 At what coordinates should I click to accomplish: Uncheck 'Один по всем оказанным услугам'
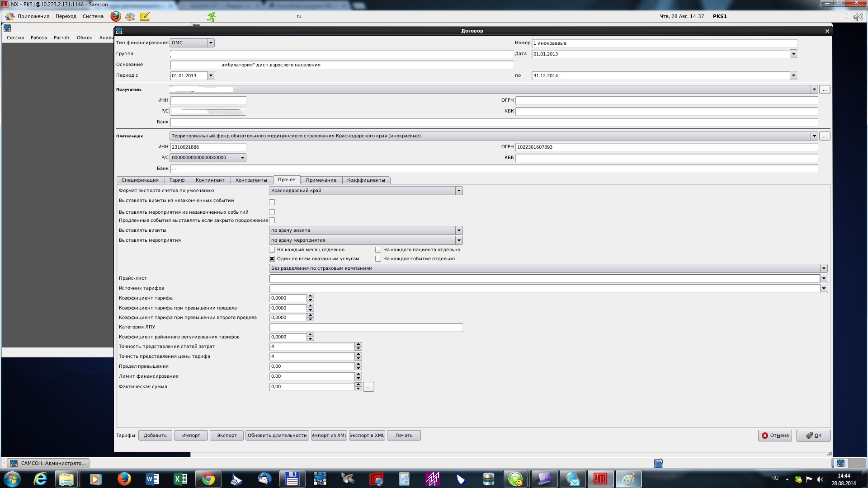coord(272,259)
